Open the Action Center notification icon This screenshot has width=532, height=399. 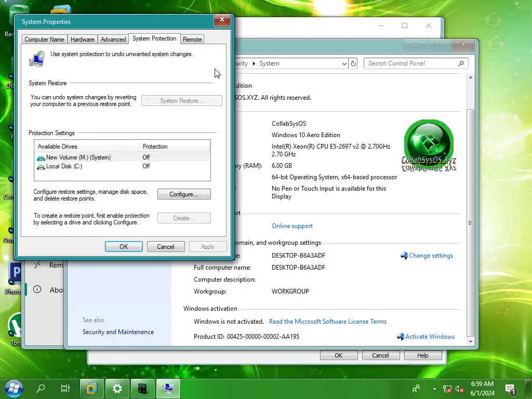point(510,389)
